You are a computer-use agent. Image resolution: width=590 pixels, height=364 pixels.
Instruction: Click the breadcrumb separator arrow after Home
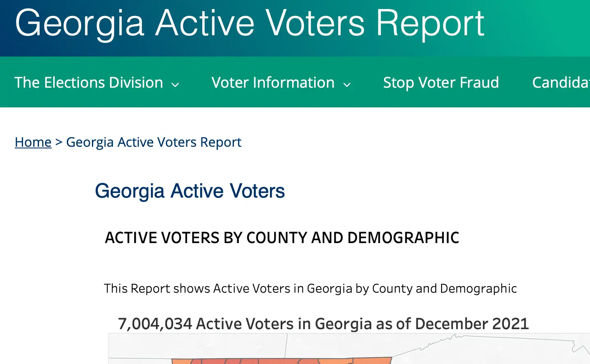[59, 142]
